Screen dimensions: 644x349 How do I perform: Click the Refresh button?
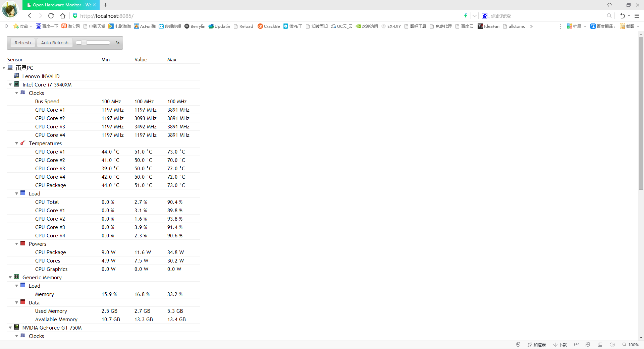[x=22, y=43]
